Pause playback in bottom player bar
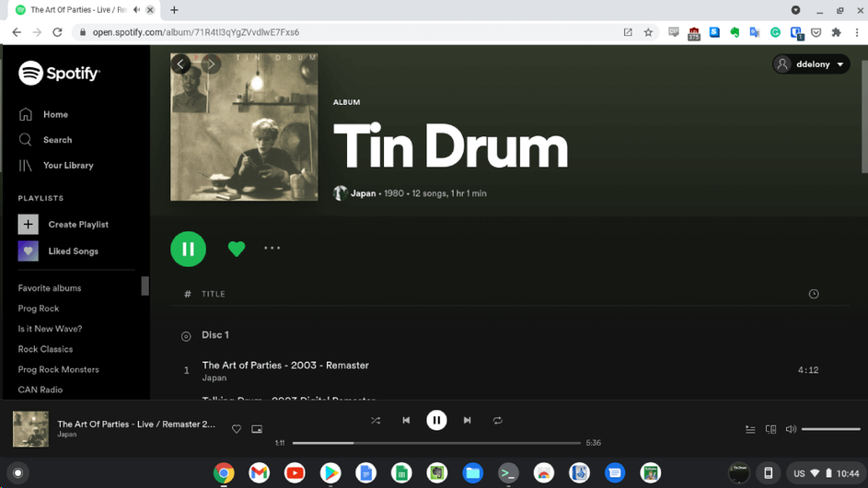The width and height of the screenshot is (868, 488). point(436,421)
